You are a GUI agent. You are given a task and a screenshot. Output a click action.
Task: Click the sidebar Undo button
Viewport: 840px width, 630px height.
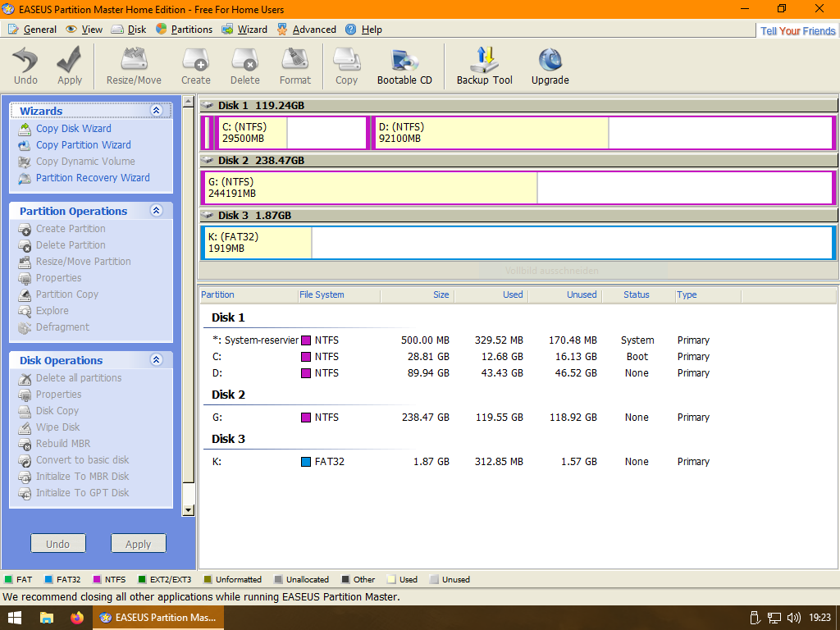58,544
